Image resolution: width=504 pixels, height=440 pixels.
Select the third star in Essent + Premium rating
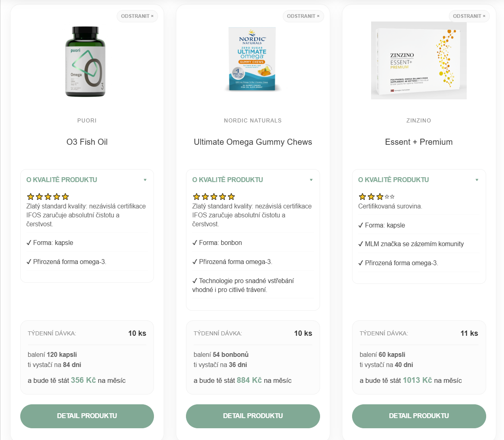(380, 196)
